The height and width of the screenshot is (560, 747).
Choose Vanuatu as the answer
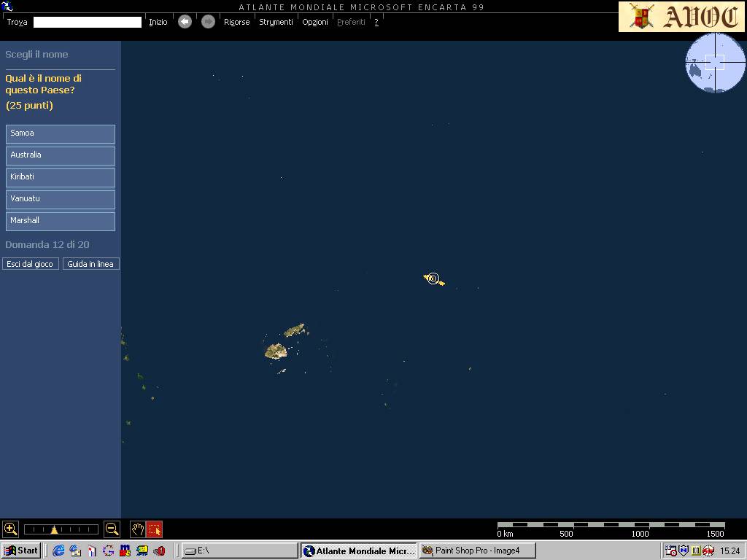pos(61,200)
